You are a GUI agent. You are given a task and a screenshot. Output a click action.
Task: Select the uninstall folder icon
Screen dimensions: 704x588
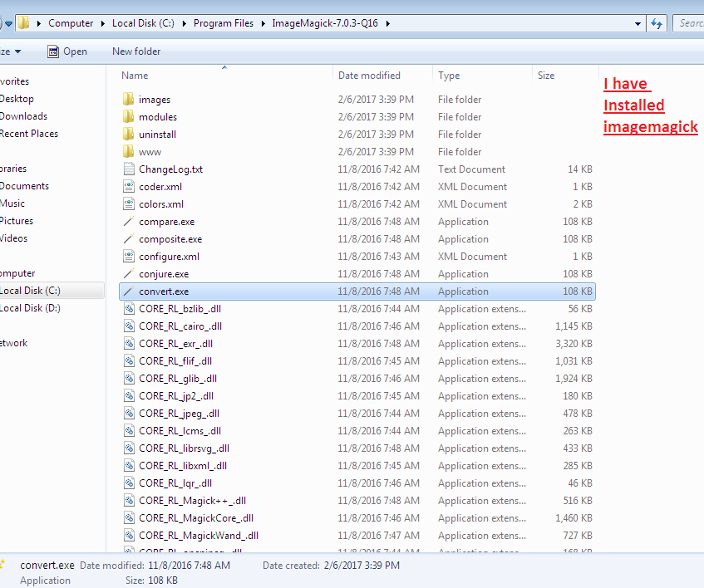(128, 135)
